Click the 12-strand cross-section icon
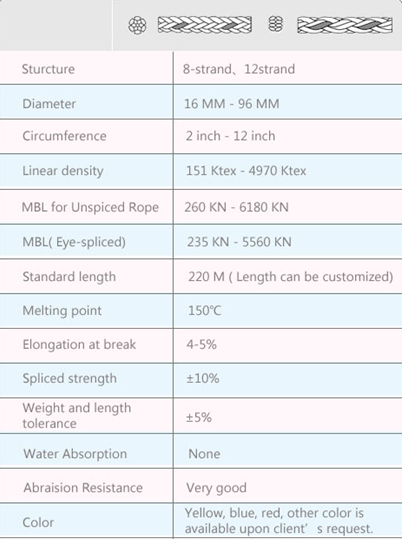Viewport: 402px width, 542px height. 275,24
